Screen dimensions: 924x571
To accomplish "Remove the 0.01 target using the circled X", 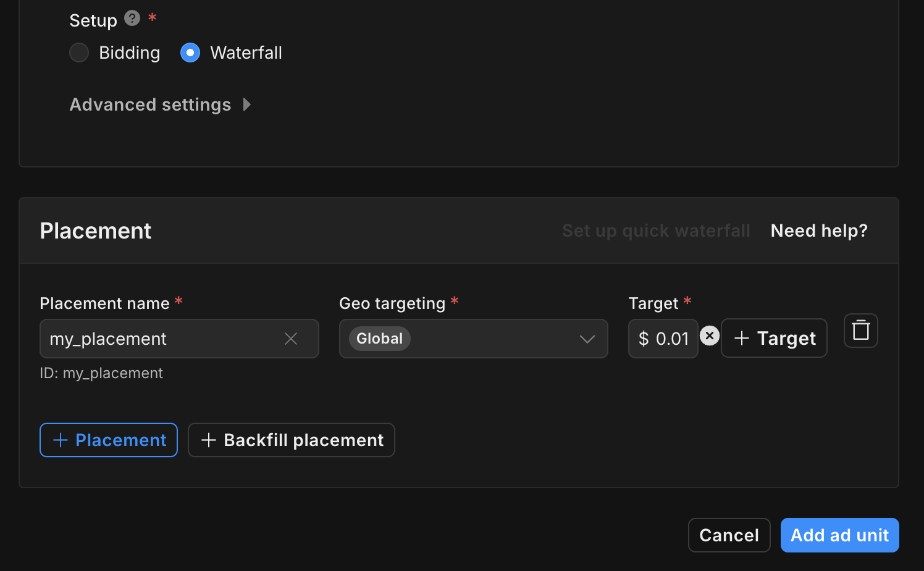I will [x=710, y=336].
